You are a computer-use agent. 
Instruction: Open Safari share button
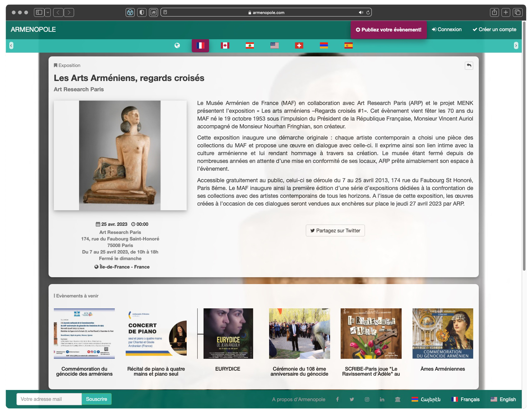pyautogui.click(x=494, y=12)
